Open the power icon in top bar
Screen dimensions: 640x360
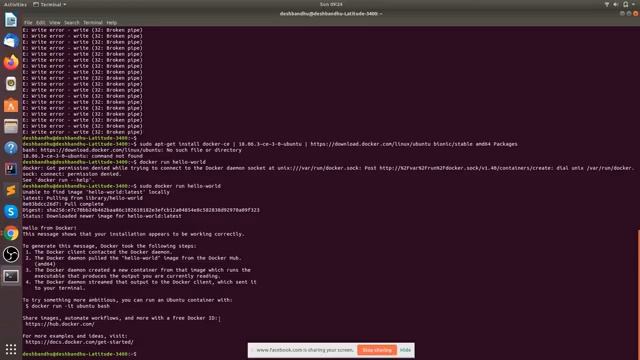[626, 4]
